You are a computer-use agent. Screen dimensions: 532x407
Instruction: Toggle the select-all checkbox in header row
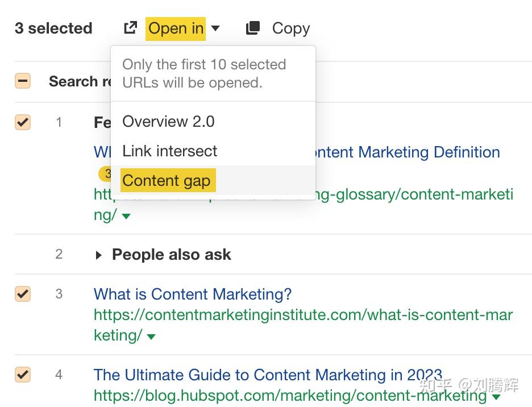point(23,81)
